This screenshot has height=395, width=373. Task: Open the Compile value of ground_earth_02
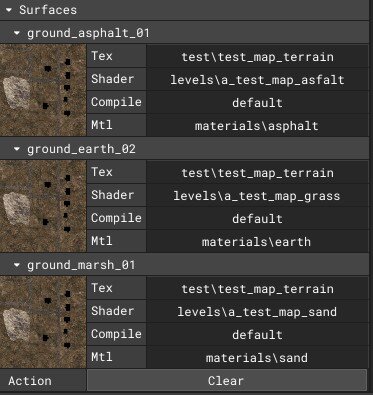click(x=257, y=218)
